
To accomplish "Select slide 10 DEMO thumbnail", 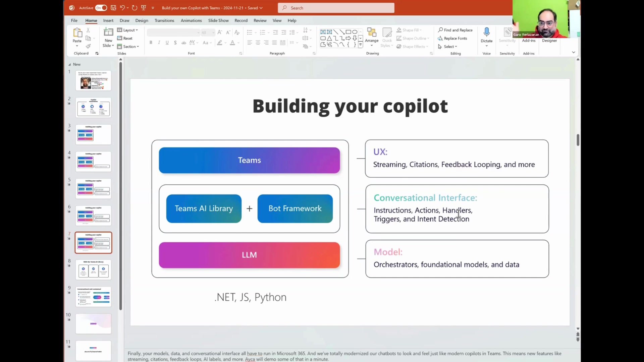I will (93, 323).
